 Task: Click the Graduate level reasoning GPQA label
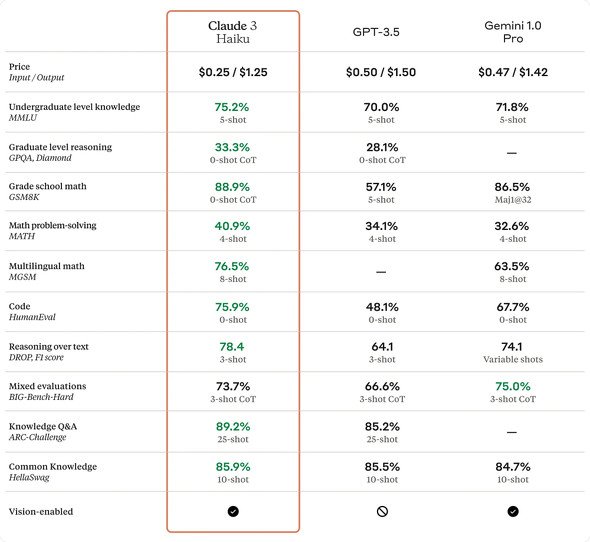click(60, 152)
